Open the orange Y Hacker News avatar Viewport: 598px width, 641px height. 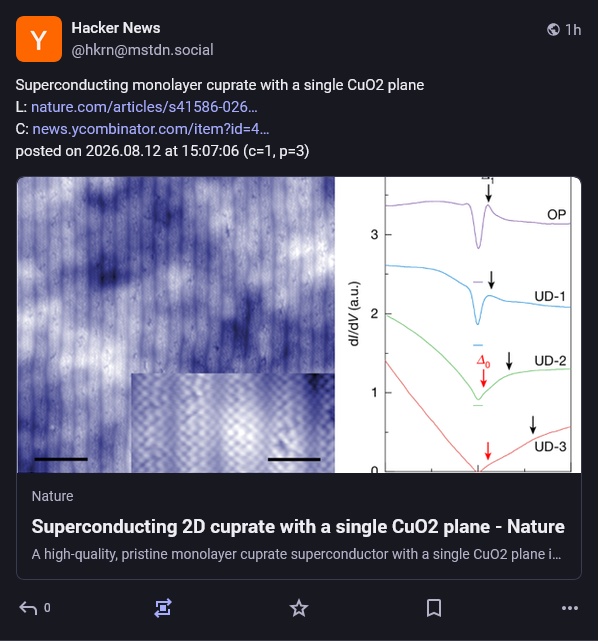pyautogui.click(x=39, y=39)
